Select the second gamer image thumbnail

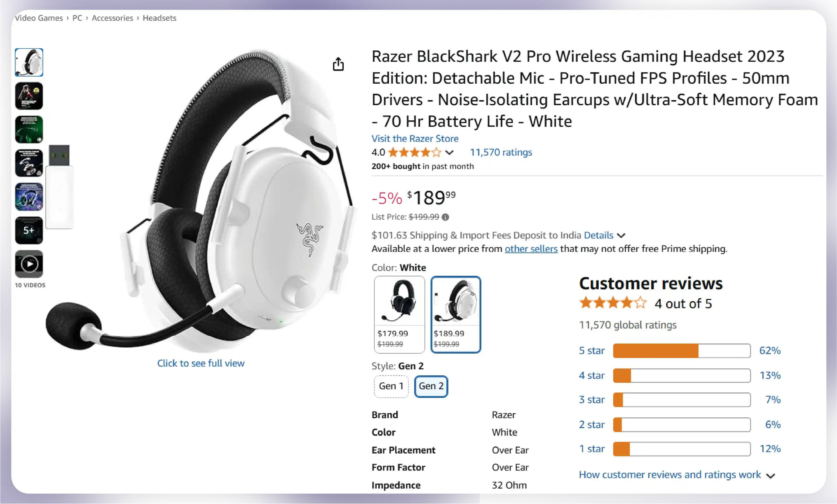tap(29, 96)
